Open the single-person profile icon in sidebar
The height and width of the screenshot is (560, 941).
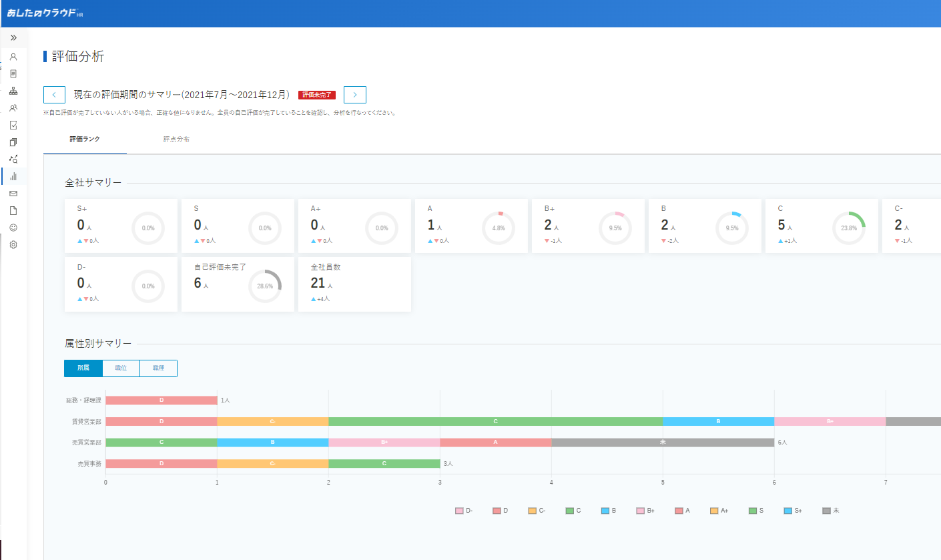[x=13, y=57]
